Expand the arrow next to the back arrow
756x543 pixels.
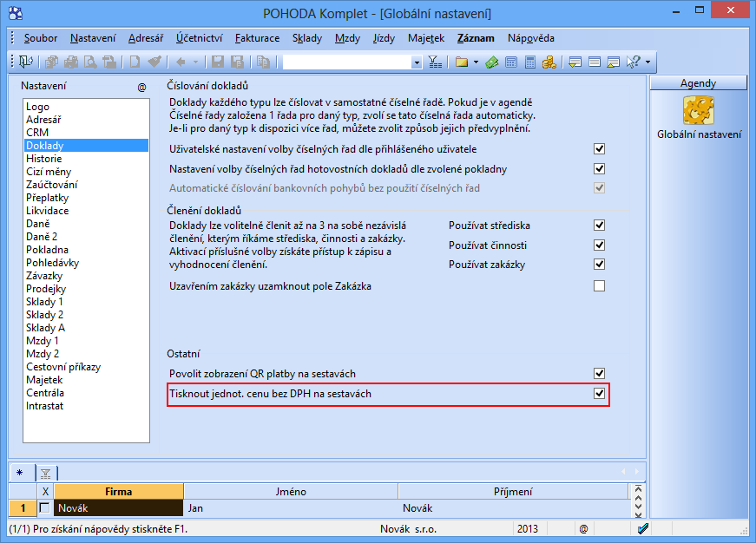point(195,62)
